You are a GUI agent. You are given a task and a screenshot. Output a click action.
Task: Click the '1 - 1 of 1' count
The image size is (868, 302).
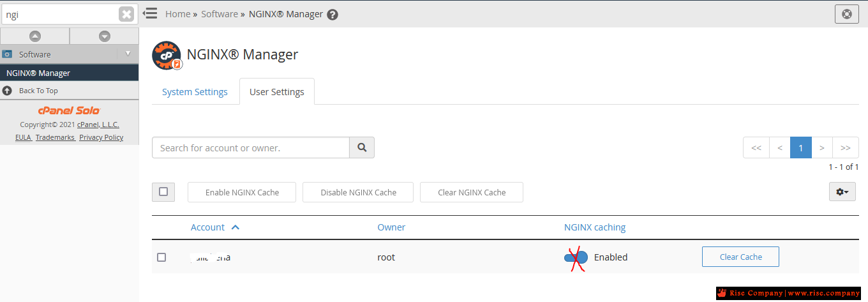(844, 167)
